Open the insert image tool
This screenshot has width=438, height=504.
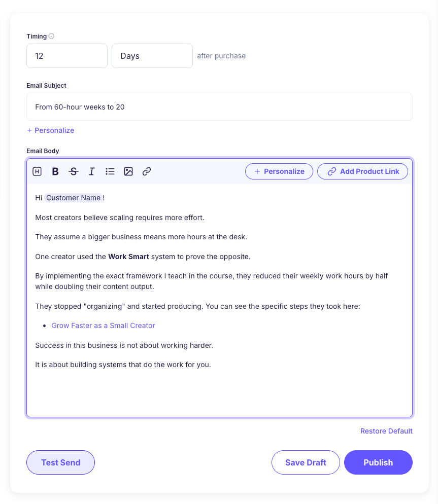(x=128, y=171)
